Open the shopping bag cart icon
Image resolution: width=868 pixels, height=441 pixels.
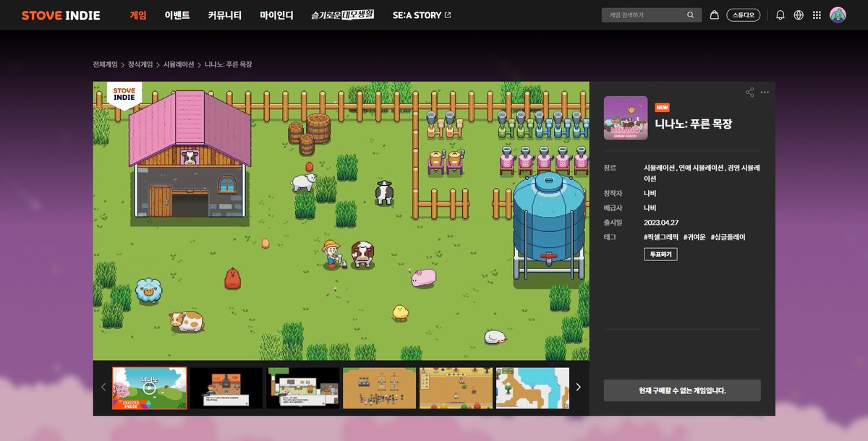point(715,14)
